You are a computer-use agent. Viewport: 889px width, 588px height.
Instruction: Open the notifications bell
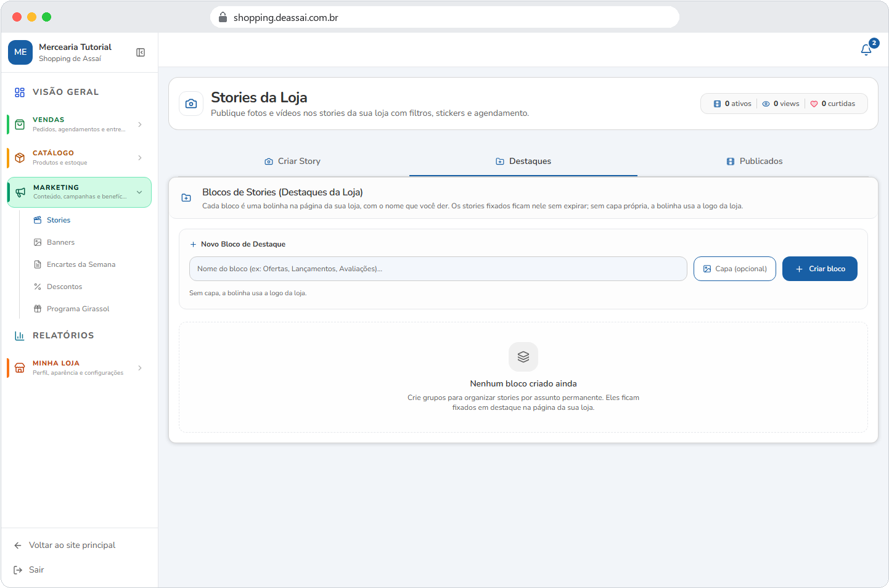(x=866, y=50)
